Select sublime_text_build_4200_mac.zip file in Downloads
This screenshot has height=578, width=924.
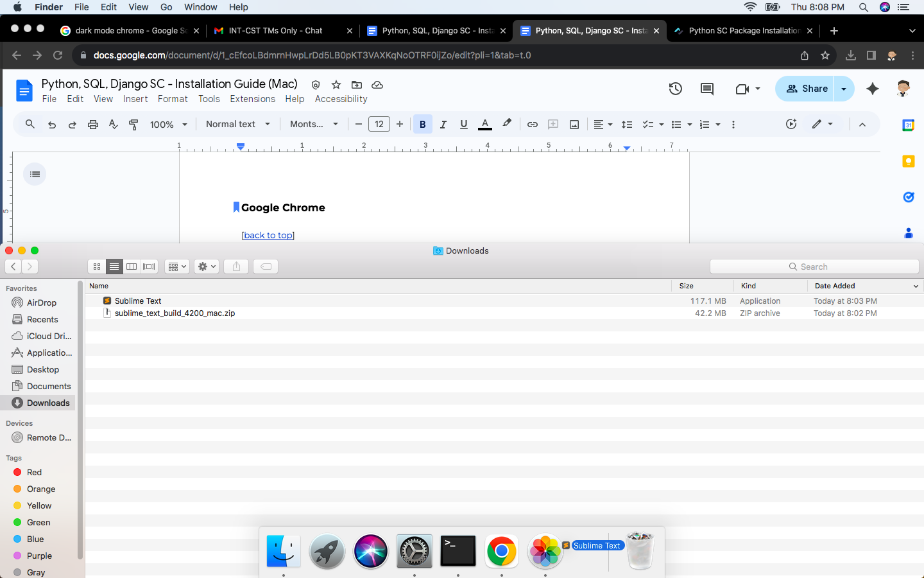pyautogui.click(x=175, y=313)
